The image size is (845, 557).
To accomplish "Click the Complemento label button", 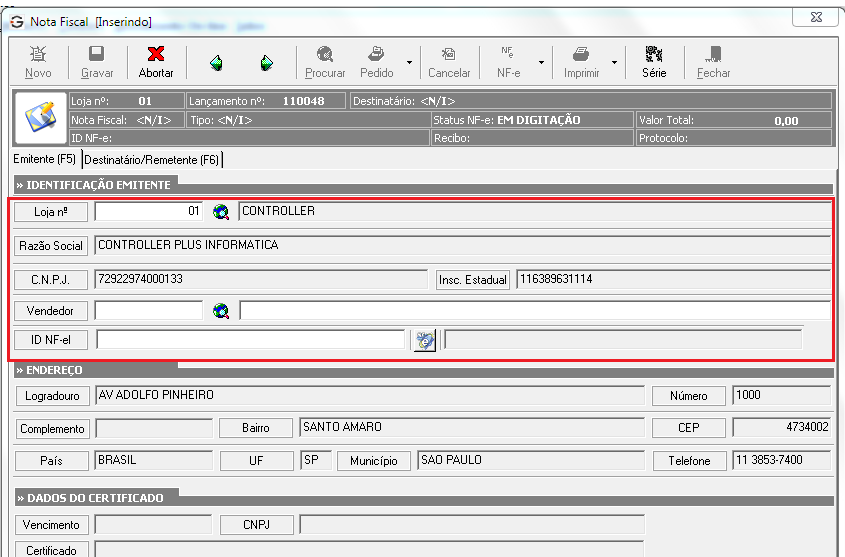I will click(52, 429).
